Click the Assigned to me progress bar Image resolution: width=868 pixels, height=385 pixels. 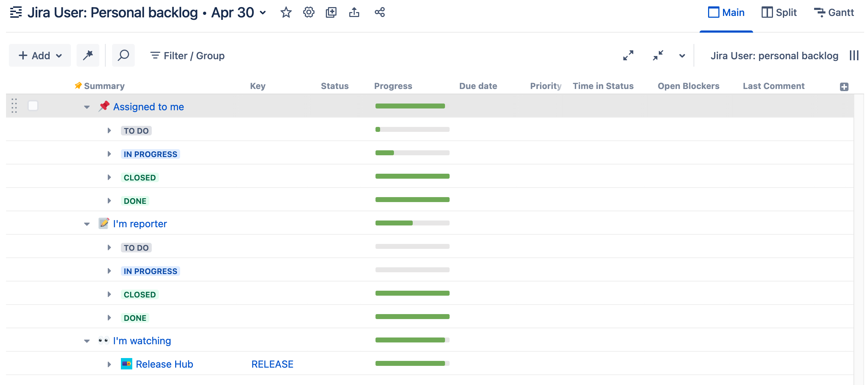pyautogui.click(x=412, y=106)
